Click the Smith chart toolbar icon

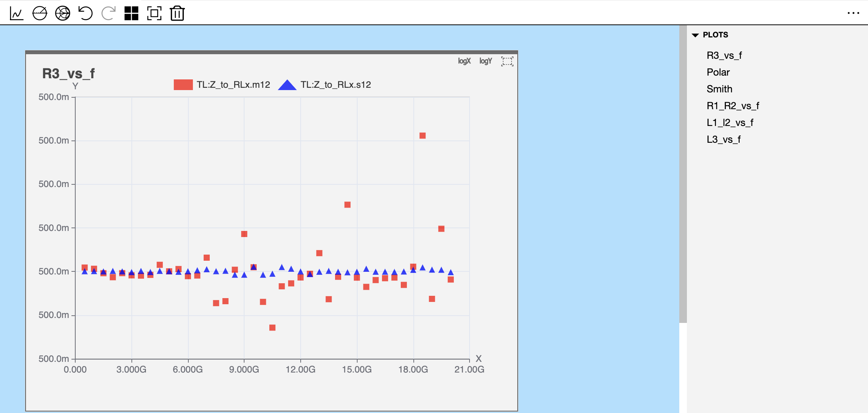tap(63, 13)
